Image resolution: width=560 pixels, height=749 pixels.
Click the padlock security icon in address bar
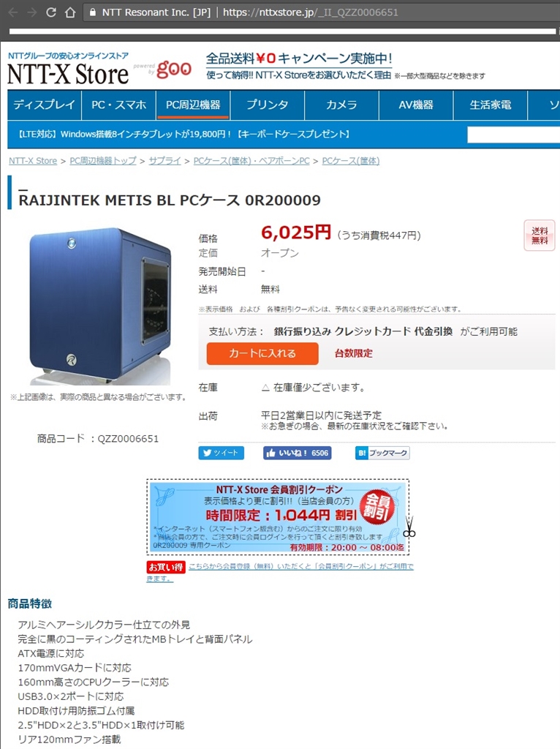coord(93,12)
